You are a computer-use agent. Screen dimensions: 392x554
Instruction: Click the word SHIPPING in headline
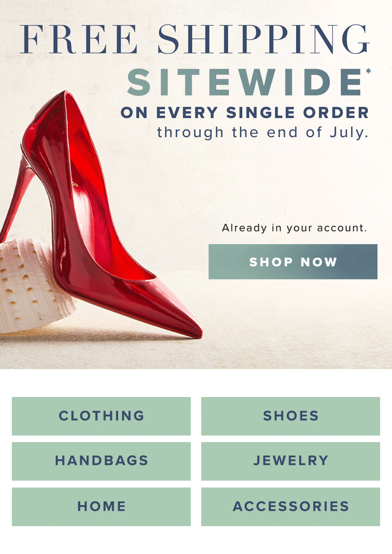coord(264,39)
